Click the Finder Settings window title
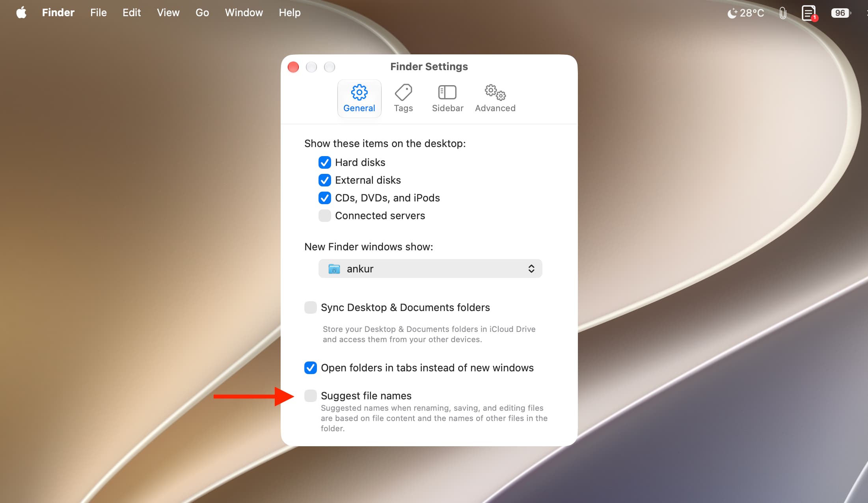 coord(429,67)
